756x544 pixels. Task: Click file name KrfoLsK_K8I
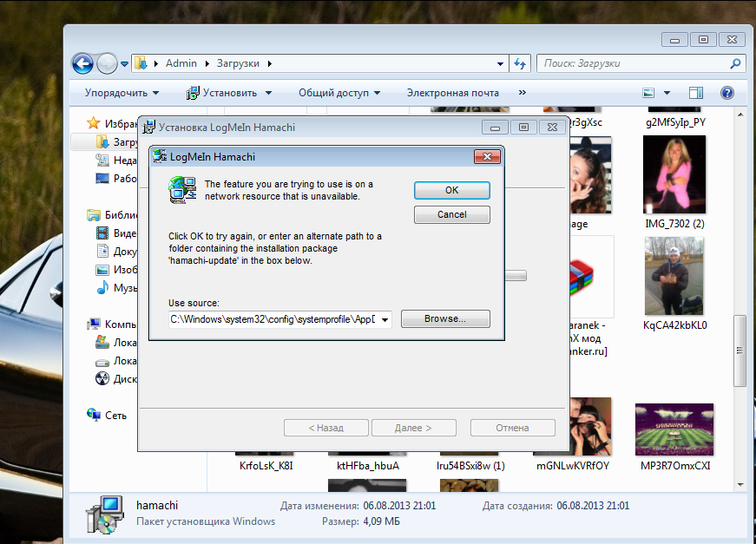pyautogui.click(x=266, y=466)
